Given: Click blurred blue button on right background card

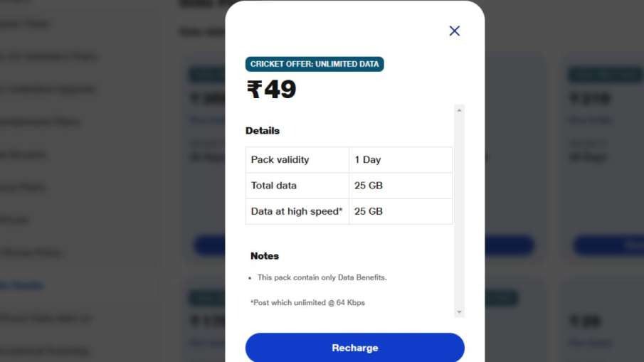Looking at the screenshot, I should 608,245.
